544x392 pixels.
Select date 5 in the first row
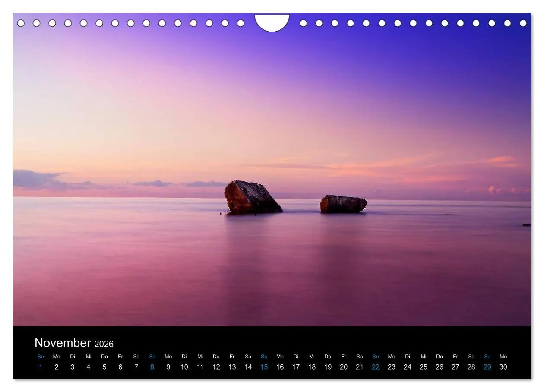[x=104, y=367]
